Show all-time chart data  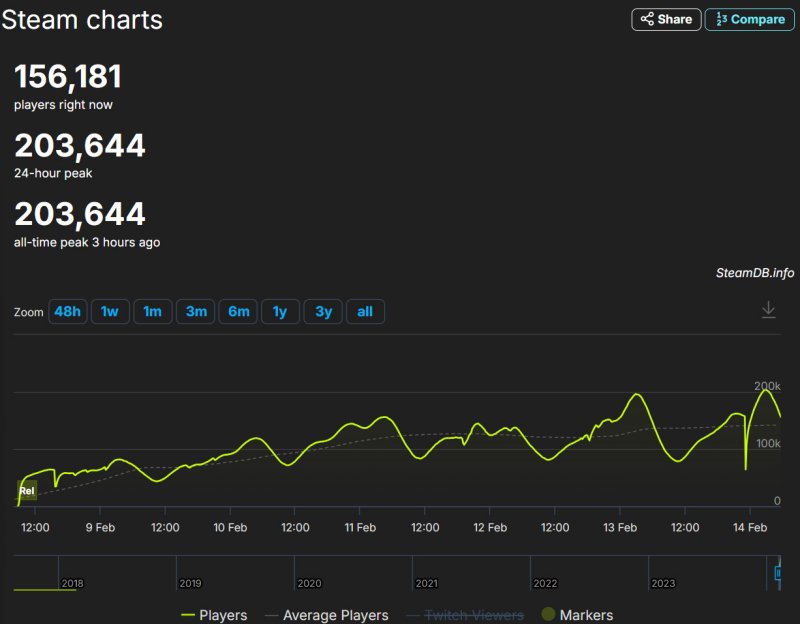[x=365, y=312]
